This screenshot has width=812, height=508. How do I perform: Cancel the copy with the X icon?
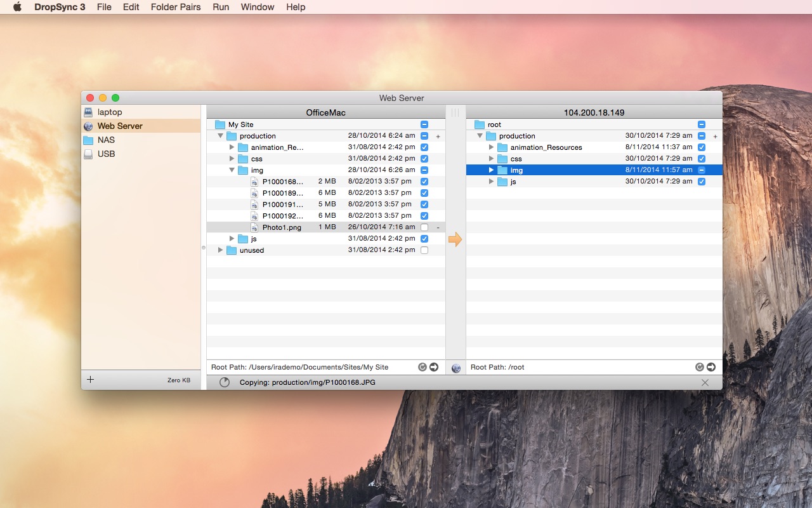click(705, 382)
